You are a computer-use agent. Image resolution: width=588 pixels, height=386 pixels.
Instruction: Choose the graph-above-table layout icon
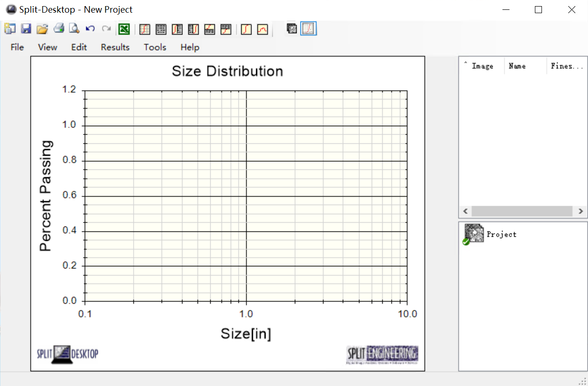[210, 29]
